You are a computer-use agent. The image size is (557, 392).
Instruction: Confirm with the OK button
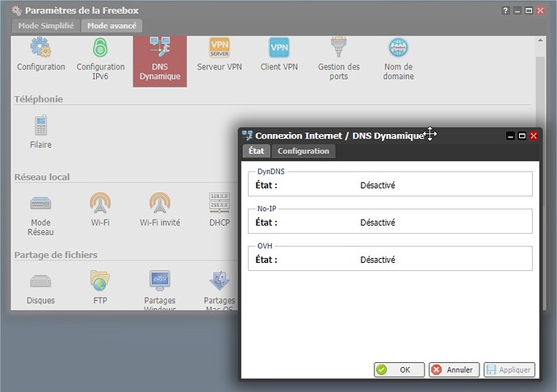coord(400,369)
